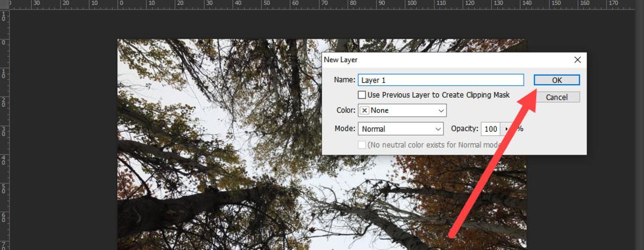
Task: Click the Opacity scrubby label
Action: point(465,128)
